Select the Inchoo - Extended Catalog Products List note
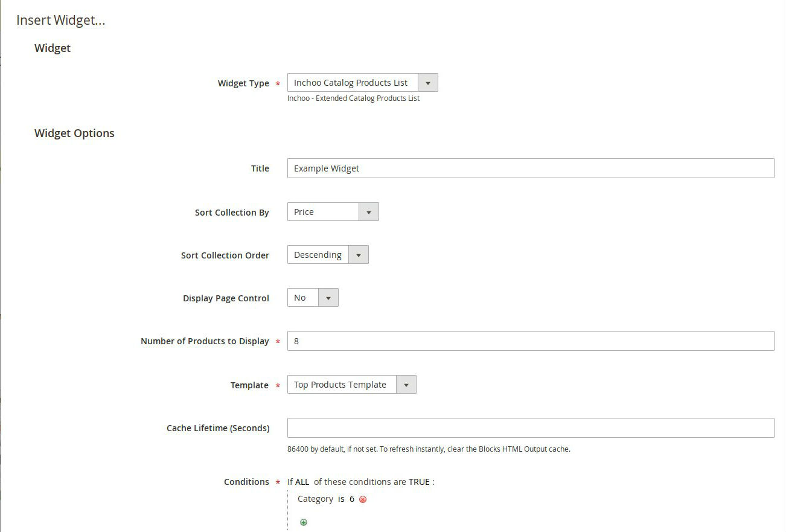This screenshot has height=532, width=786. click(353, 98)
